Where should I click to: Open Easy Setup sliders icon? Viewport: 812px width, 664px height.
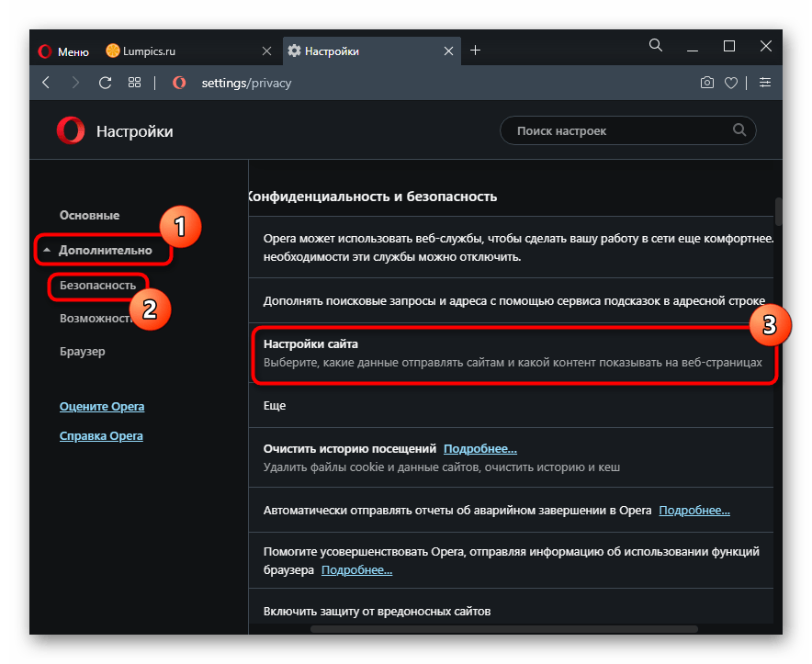point(765,83)
